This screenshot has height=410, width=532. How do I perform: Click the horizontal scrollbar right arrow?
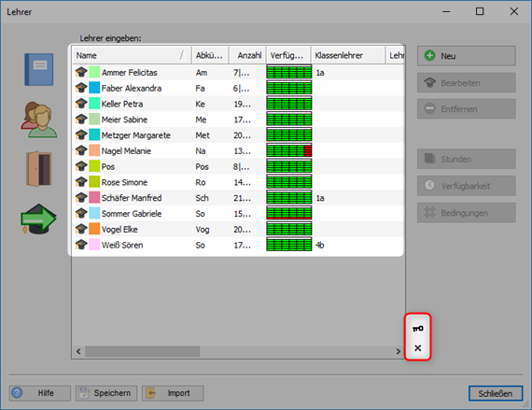point(399,351)
